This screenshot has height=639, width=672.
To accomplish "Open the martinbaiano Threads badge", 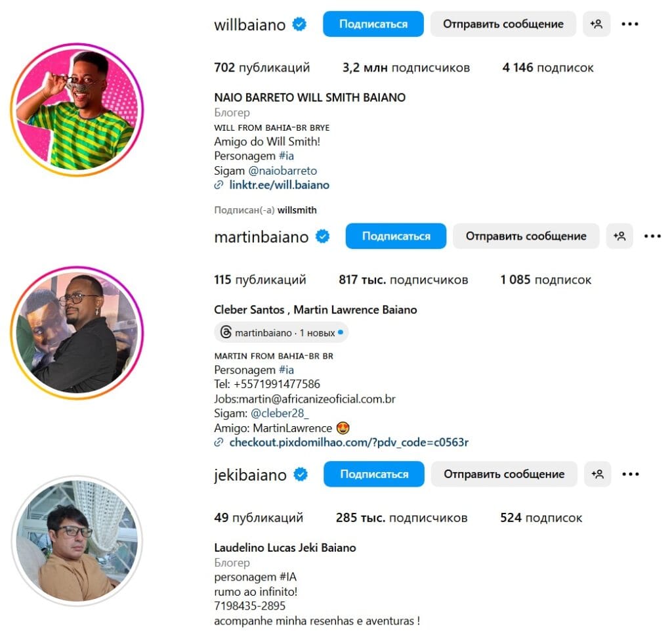I will coord(281,332).
